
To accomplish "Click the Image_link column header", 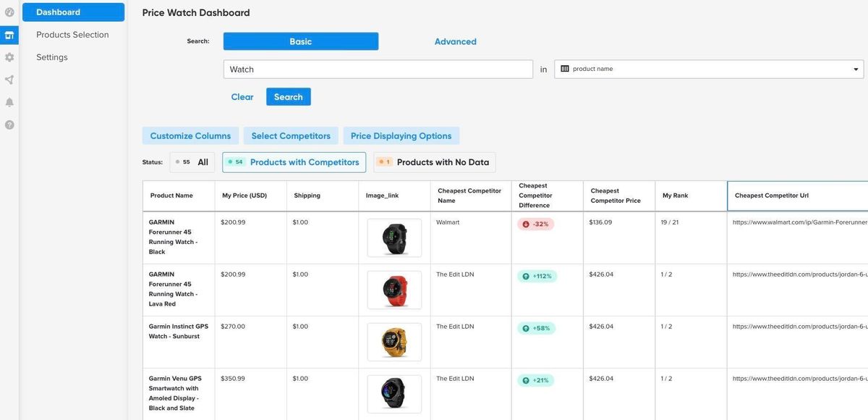I will tap(394, 196).
